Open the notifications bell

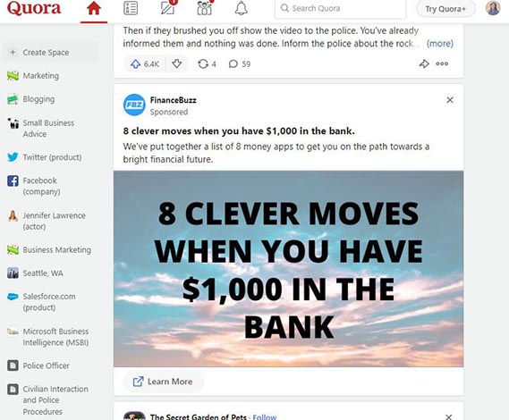pos(242,9)
